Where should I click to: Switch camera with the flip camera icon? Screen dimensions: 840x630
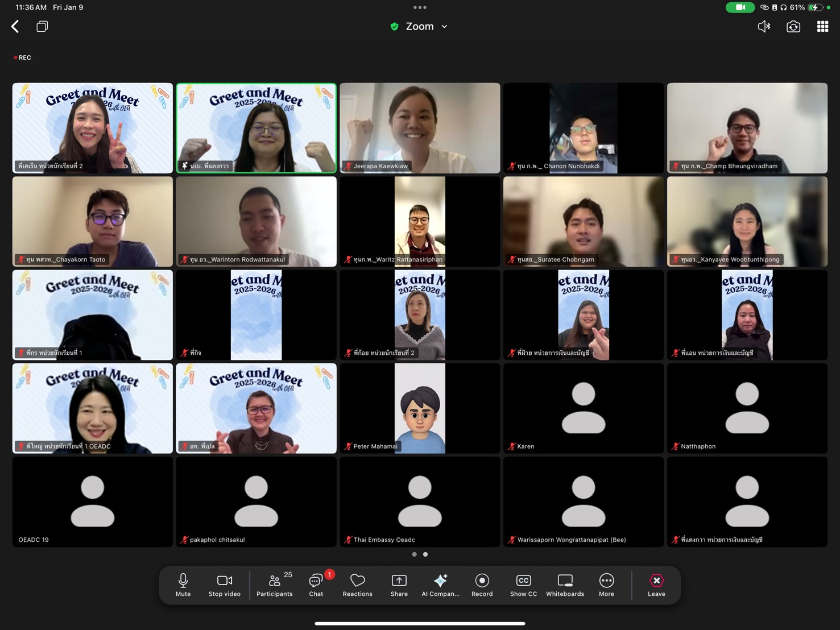pos(793,27)
